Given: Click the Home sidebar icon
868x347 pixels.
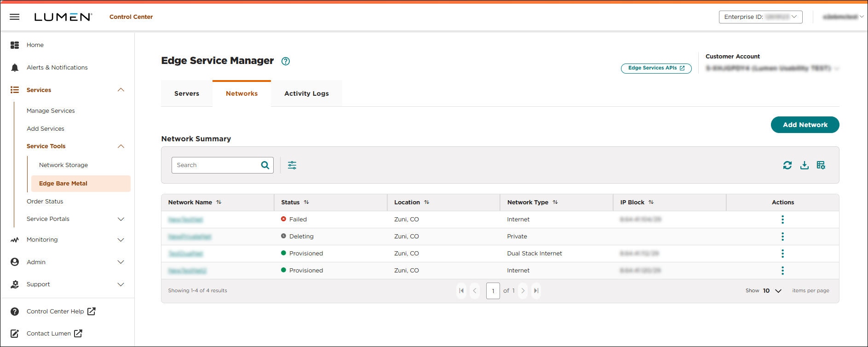Looking at the screenshot, I should (x=15, y=45).
